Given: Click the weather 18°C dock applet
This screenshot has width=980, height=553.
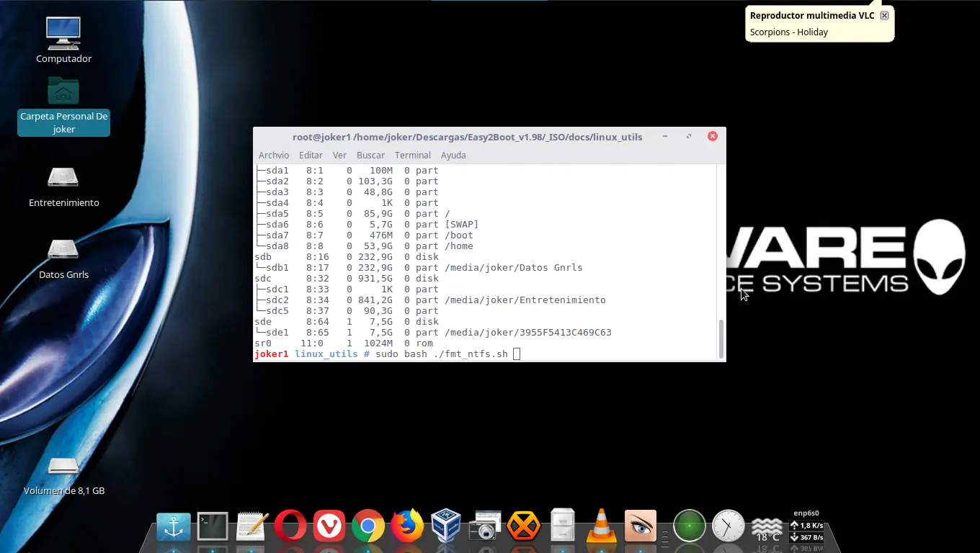Looking at the screenshot, I should (767, 528).
